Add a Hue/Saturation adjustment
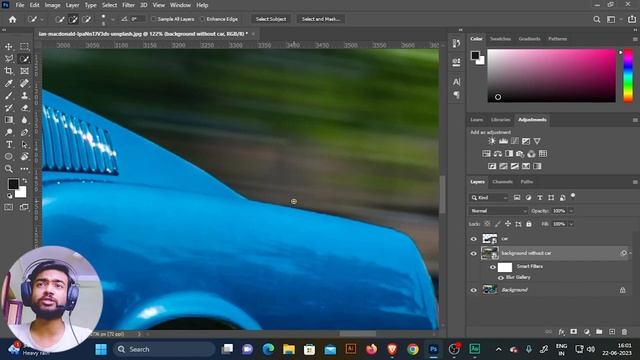The width and height of the screenshot is (640, 360). (486, 154)
